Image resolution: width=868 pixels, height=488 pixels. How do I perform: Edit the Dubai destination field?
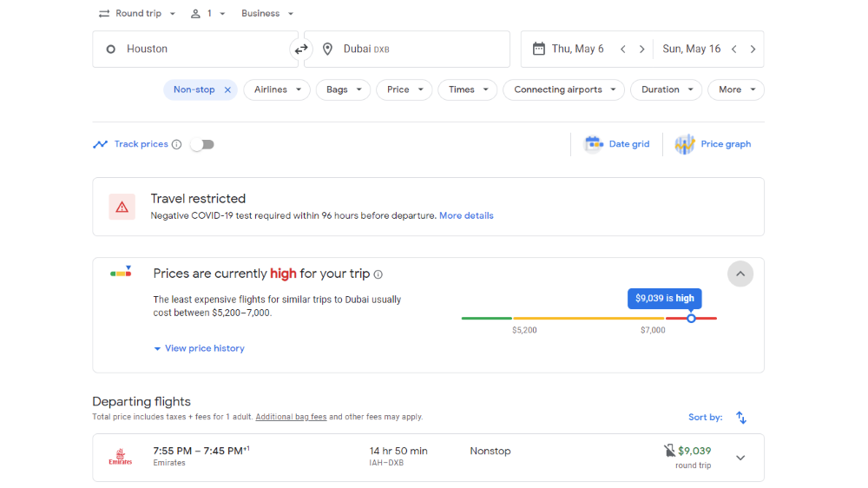[407, 49]
